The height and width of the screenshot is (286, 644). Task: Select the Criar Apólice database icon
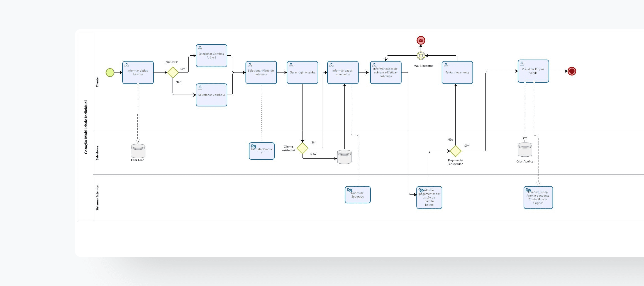point(525,149)
